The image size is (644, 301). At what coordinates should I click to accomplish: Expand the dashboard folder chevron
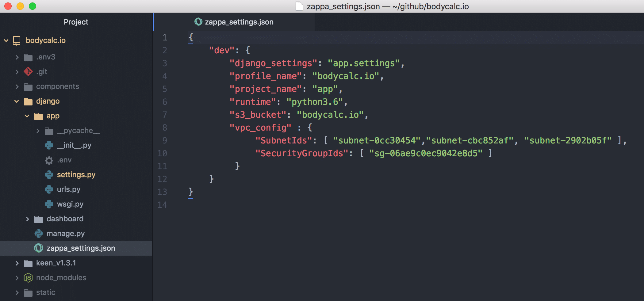click(28, 219)
